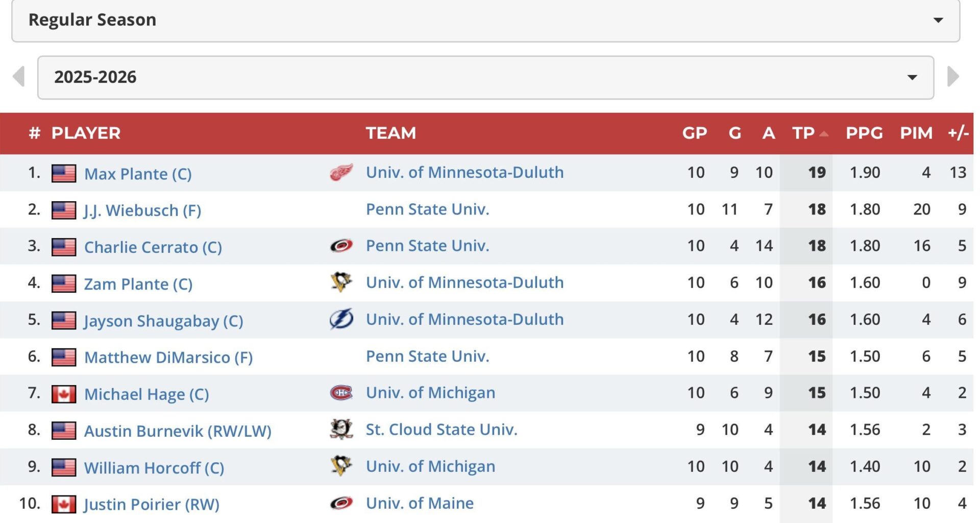Click the Pittsburgh Penguins logo beside Zam Plante

click(x=341, y=282)
